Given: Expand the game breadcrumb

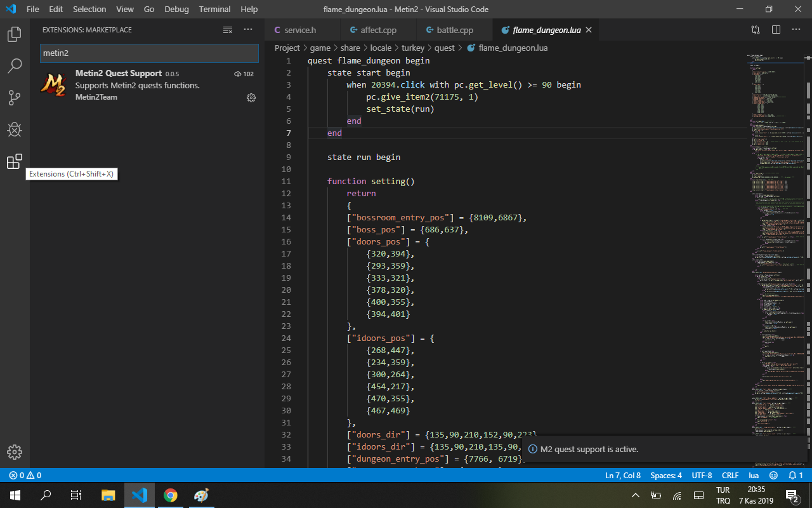Looking at the screenshot, I should coord(320,48).
